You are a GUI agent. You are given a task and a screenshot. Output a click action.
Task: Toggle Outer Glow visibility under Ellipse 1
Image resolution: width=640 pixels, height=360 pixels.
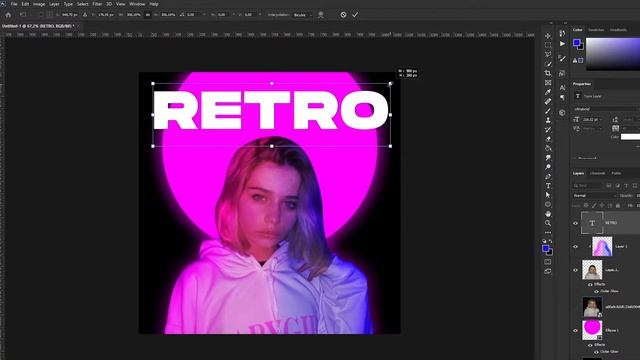[x=596, y=352]
